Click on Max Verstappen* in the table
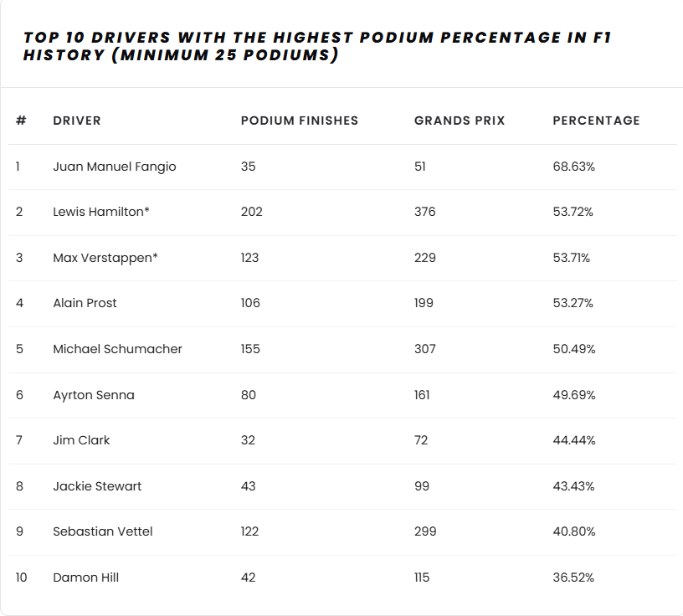The width and height of the screenshot is (683, 616). (105, 258)
